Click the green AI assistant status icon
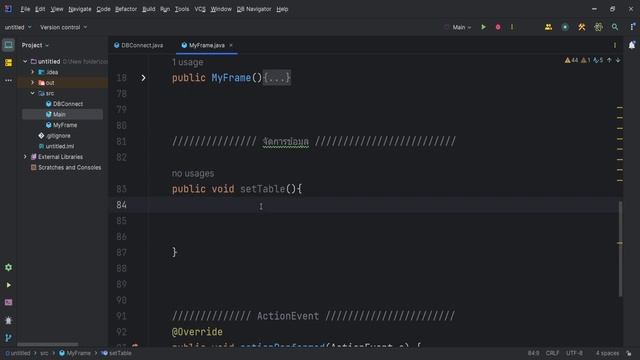Image resolution: width=640 pixels, height=360 pixels. pyautogui.click(x=565, y=27)
